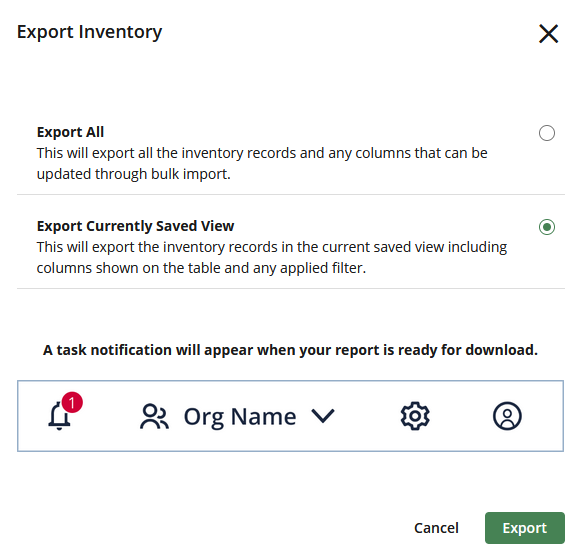Click the saved view description text
This screenshot has height=557, width=579.
tap(272, 257)
